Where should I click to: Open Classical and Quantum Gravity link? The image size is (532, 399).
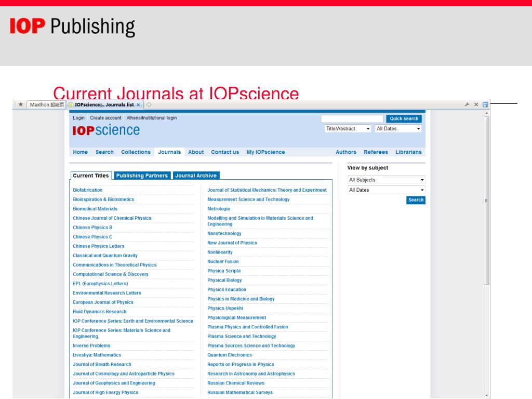pos(105,256)
